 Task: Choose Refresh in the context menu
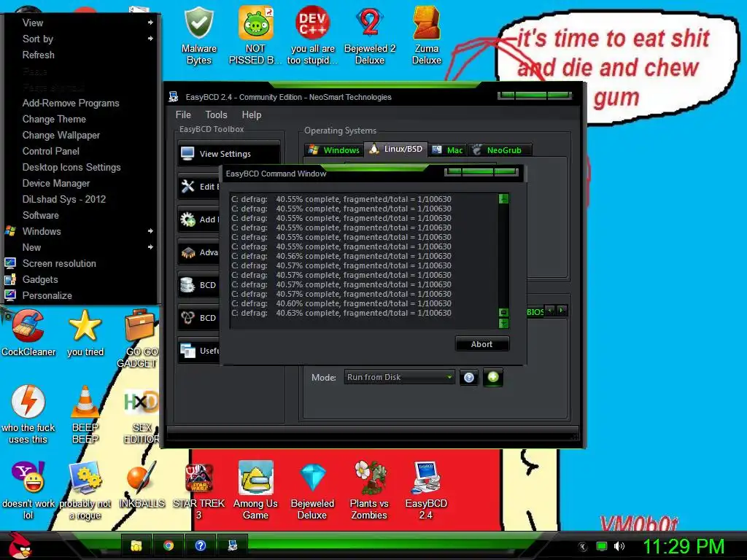81,55
